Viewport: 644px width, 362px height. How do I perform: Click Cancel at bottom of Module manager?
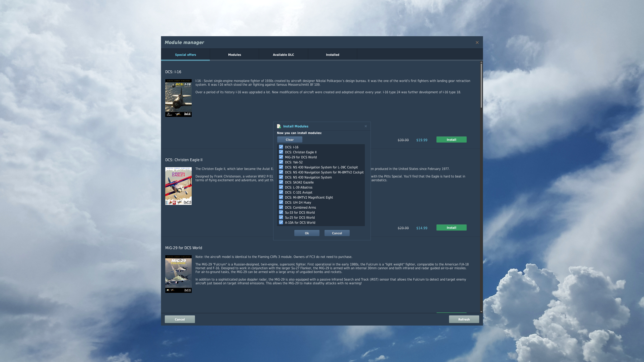click(x=180, y=319)
